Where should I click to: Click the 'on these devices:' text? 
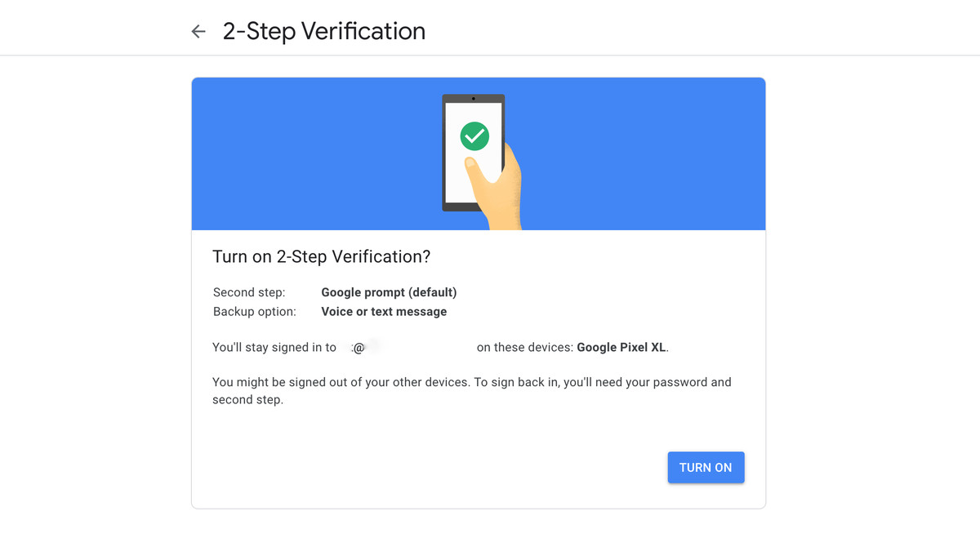(525, 347)
